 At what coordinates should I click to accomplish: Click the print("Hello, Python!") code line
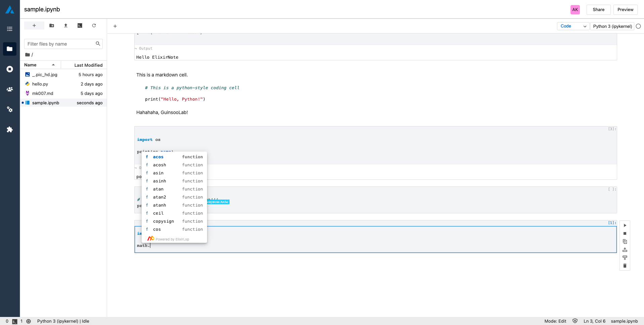click(175, 99)
